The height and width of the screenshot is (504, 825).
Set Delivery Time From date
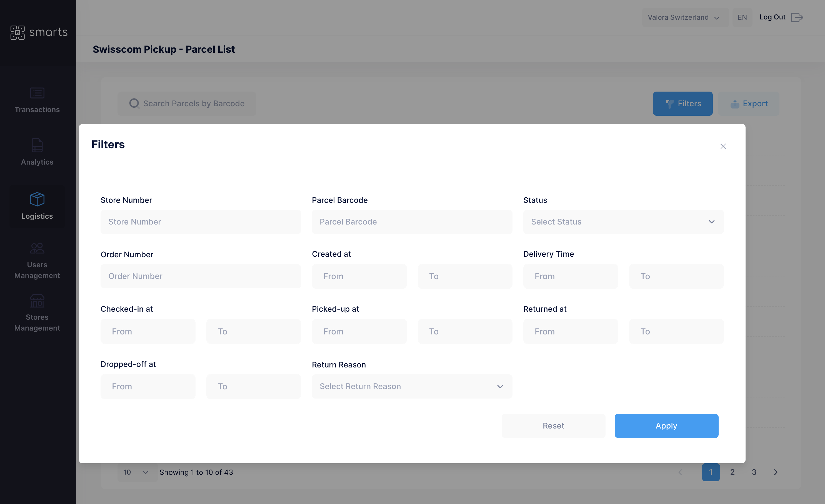click(x=571, y=276)
